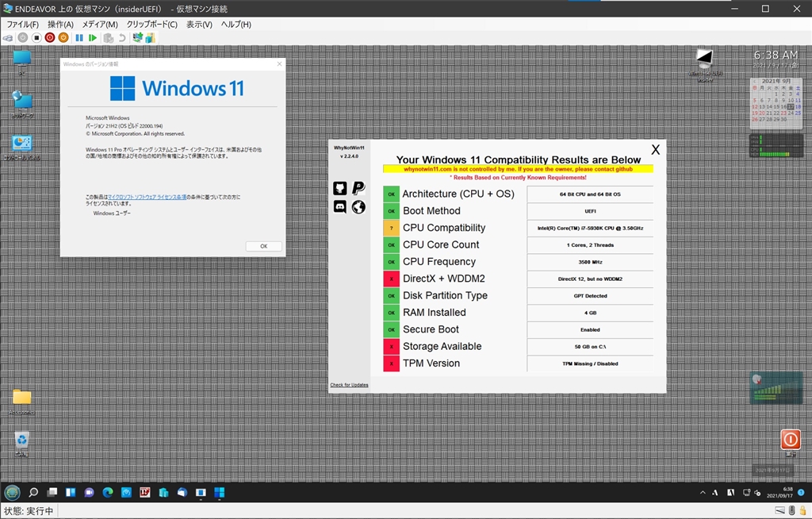Click the red power button desktop gadget
Screen dimensions: 812x519
pos(791,440)
